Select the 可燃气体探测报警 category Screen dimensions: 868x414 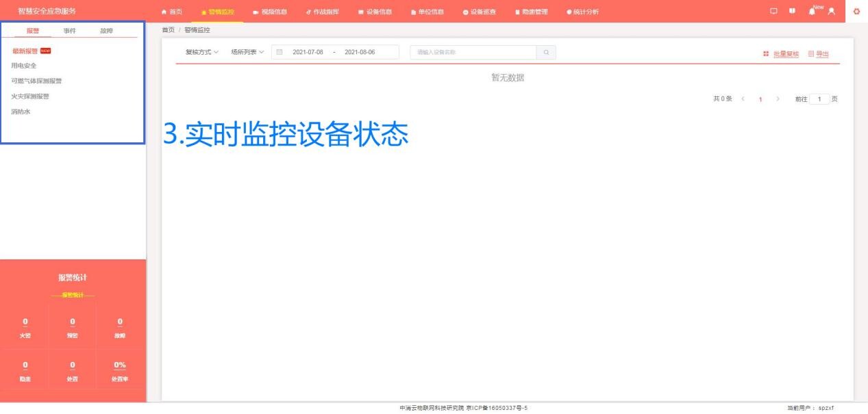[x=37, y=81]
